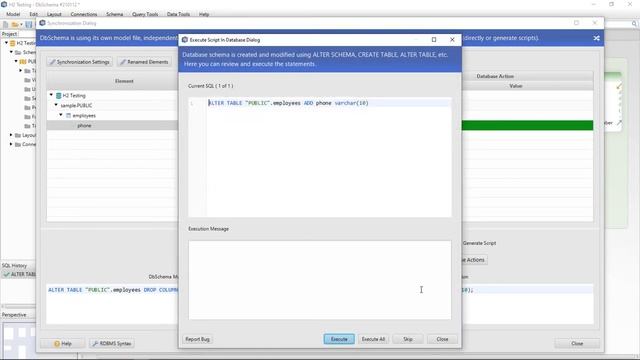
Task: Click the Skip button
Action: click(x=408, y=339)
